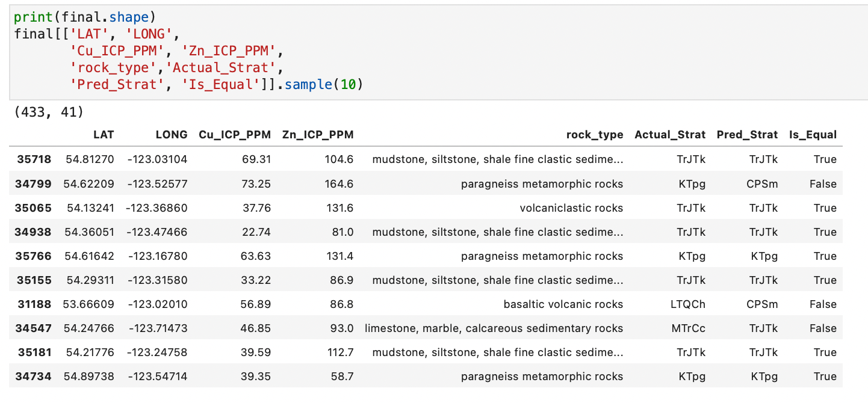Click the Zn_ICP_PPM column header
This screenshot has width=868, height=403.
tap(317, 135)
